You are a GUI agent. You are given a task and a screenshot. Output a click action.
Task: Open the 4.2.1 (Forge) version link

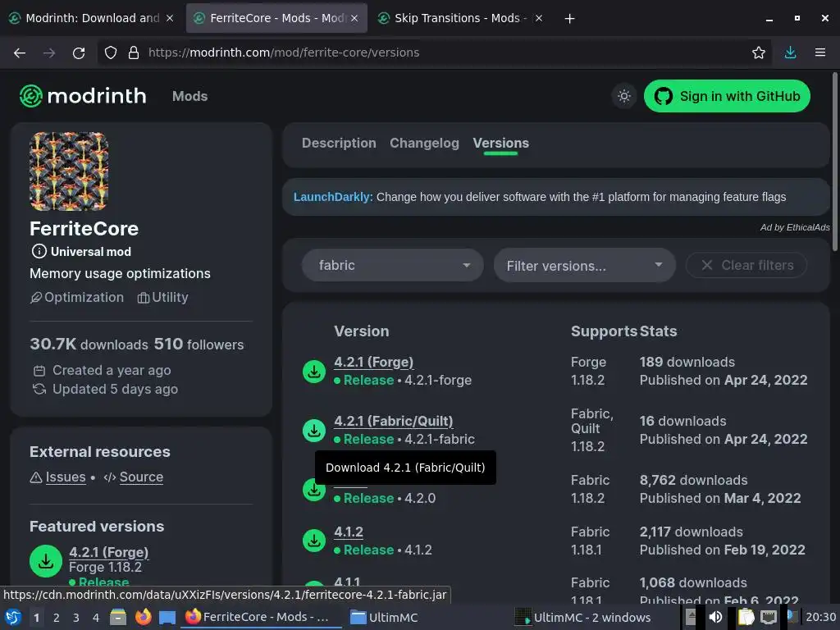point(374,362)
